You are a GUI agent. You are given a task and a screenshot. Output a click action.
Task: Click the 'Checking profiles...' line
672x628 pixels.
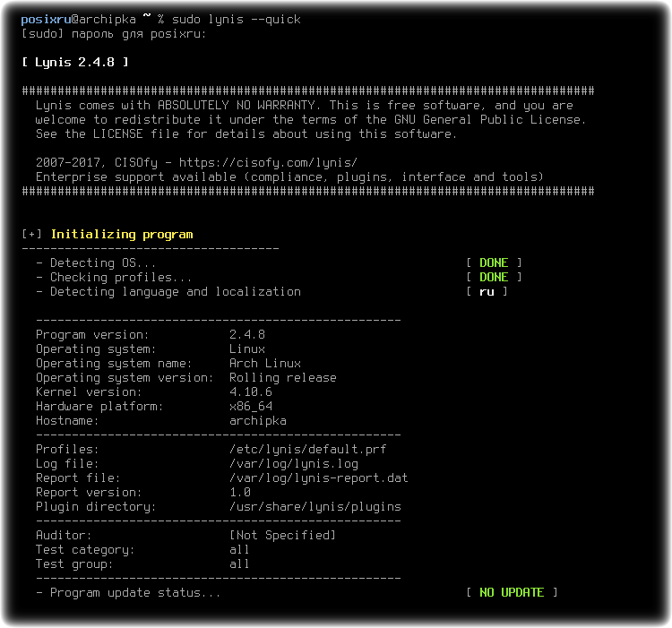pos(115,277)
